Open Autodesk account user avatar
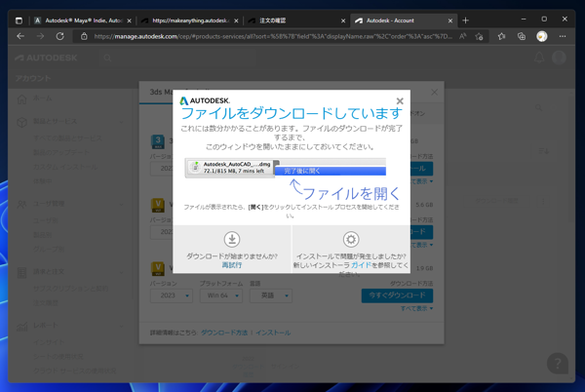 (x=559, y=58)
